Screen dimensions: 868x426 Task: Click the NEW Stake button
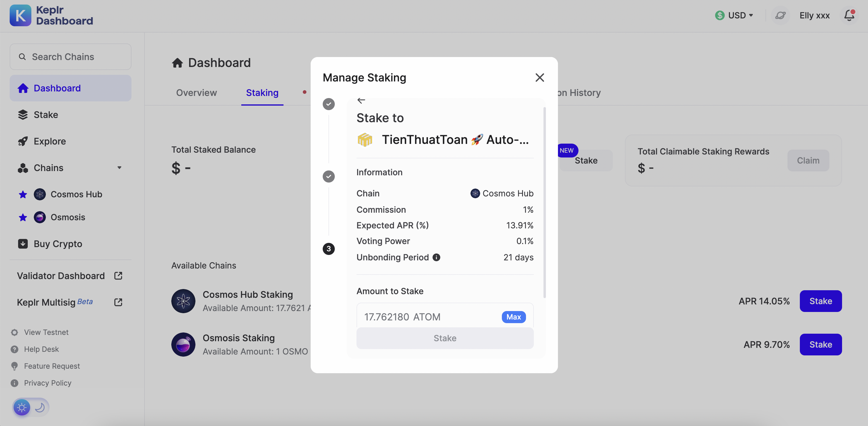(x=586, y=161)
